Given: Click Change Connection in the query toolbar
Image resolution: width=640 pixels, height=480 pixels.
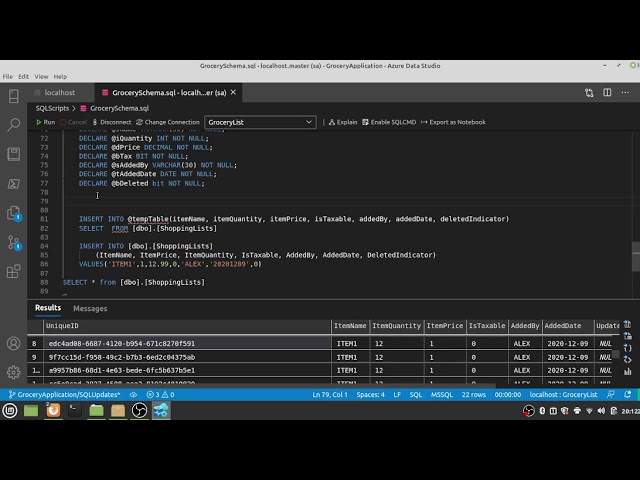Looking at the screenshot, I should 168,122.
